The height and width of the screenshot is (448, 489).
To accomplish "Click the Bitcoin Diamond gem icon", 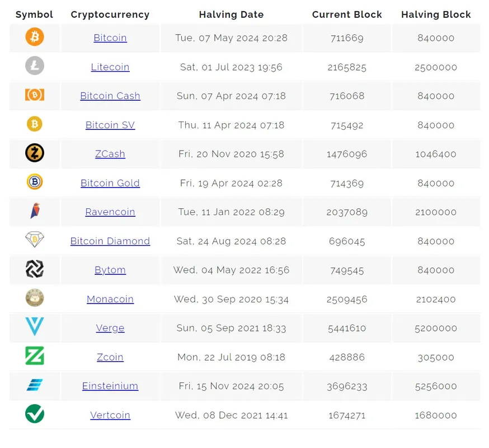I will coord(35,240).
